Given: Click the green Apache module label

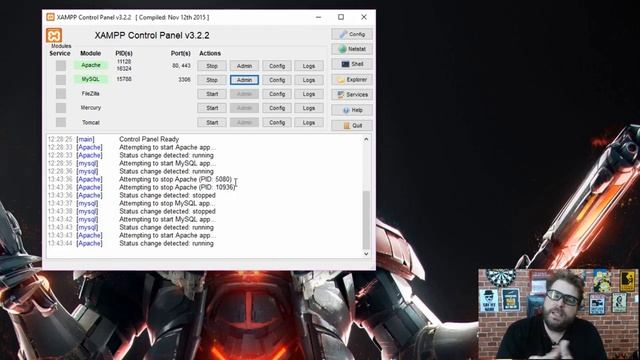Looking at the screenshot, I should click(x=91, y=65).
